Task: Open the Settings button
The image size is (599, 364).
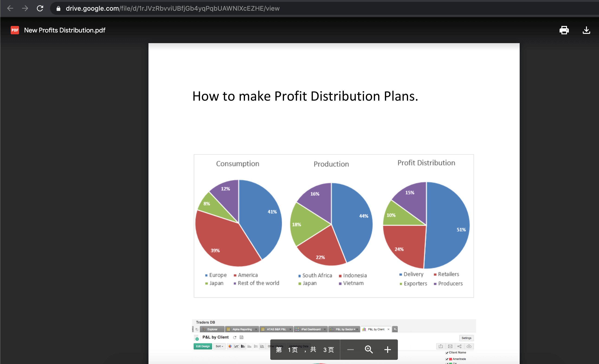Action: [x=466, y=338]
